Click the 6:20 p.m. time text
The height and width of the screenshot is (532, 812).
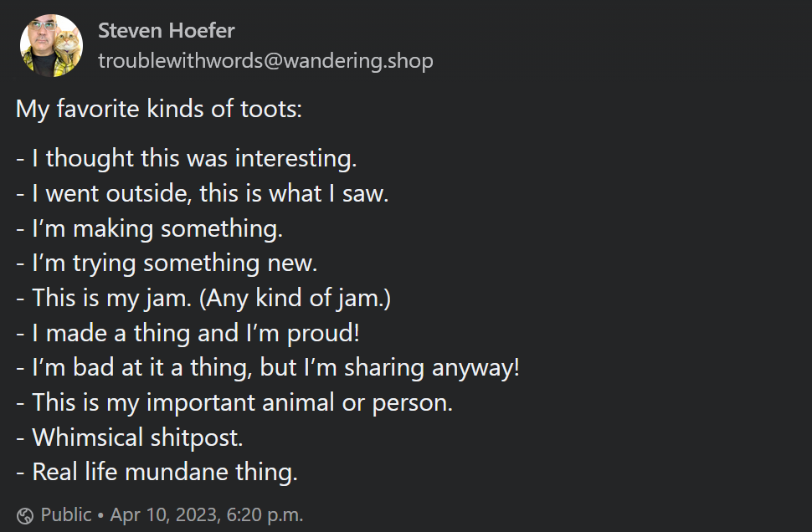265,514
